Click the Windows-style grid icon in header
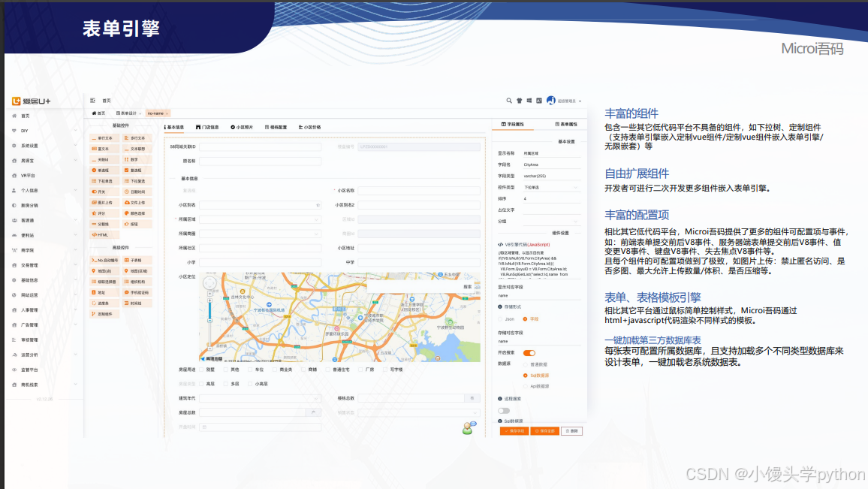 [529, 101]
